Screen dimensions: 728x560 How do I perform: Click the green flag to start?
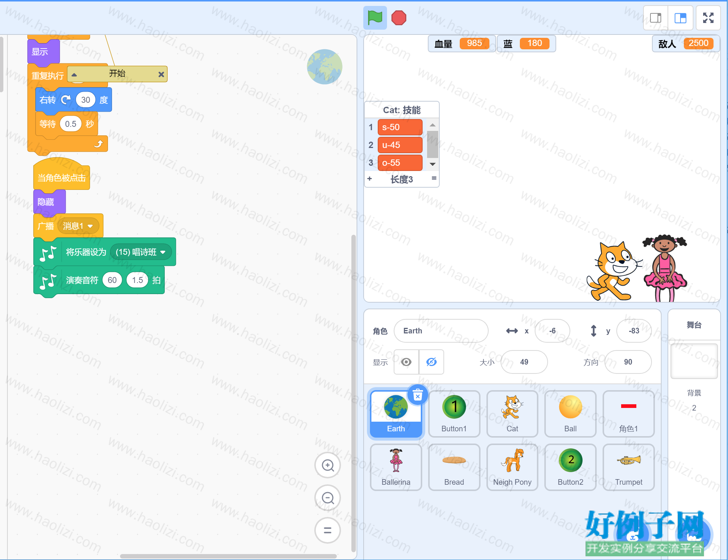(375, 17)
